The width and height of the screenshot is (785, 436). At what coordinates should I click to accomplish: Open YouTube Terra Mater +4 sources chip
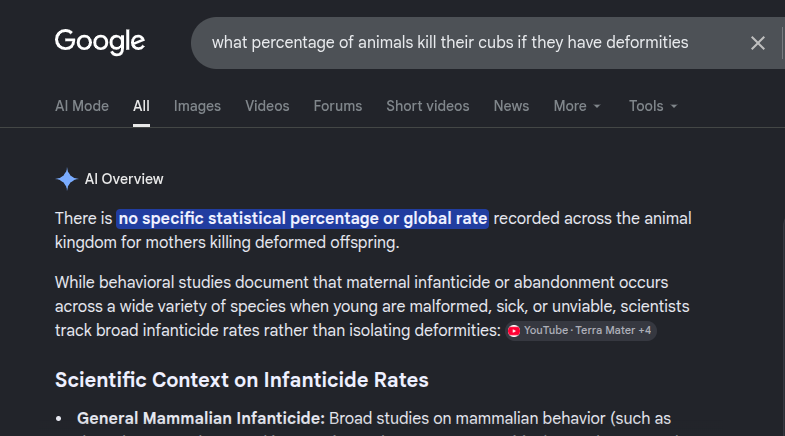coord(581,330)
